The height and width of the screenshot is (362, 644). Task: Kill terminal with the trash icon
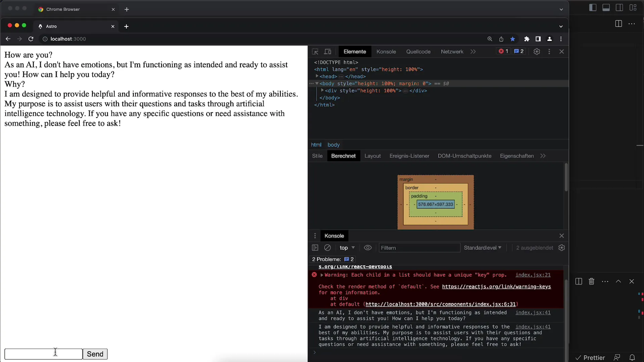592,281
